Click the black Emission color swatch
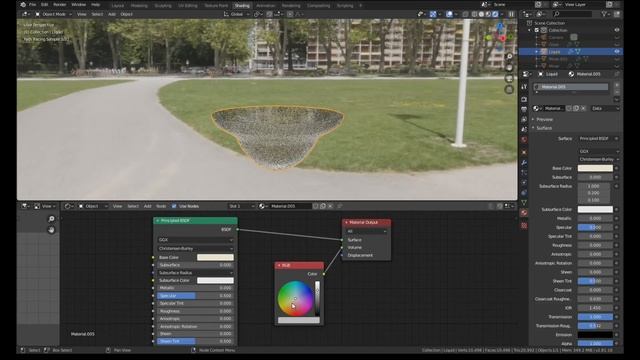Screen dimensions: 640x360 pos(595,335)
